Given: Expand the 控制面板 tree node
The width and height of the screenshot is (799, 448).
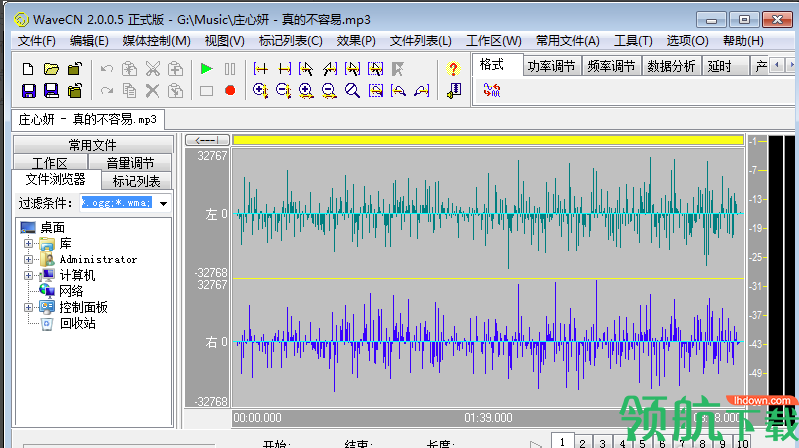Looking at the screenshot, I should point(29,307).
